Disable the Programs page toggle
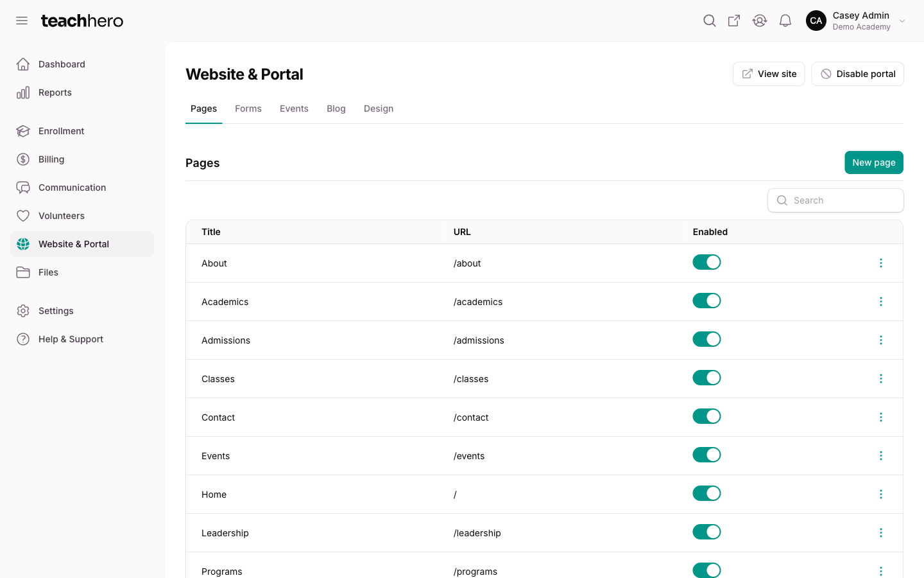This screenshot has height=578, width=924. point(706,570)
